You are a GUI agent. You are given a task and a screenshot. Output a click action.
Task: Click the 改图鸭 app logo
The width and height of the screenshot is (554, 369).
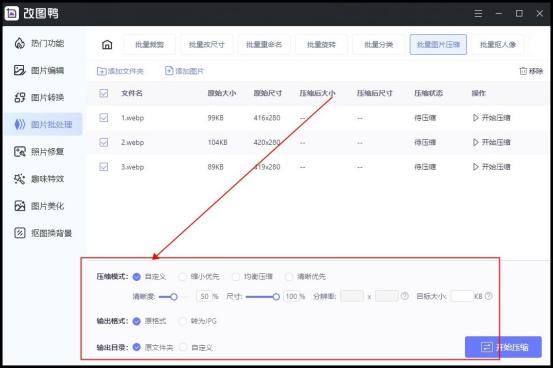tap(12, 13)
